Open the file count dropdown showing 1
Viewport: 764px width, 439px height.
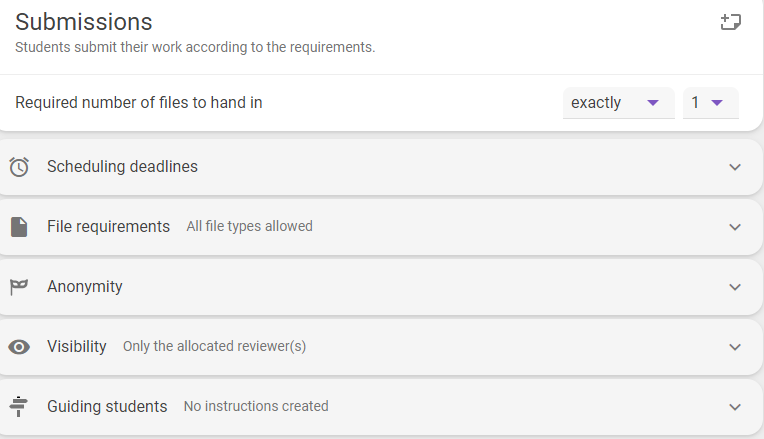710,103
